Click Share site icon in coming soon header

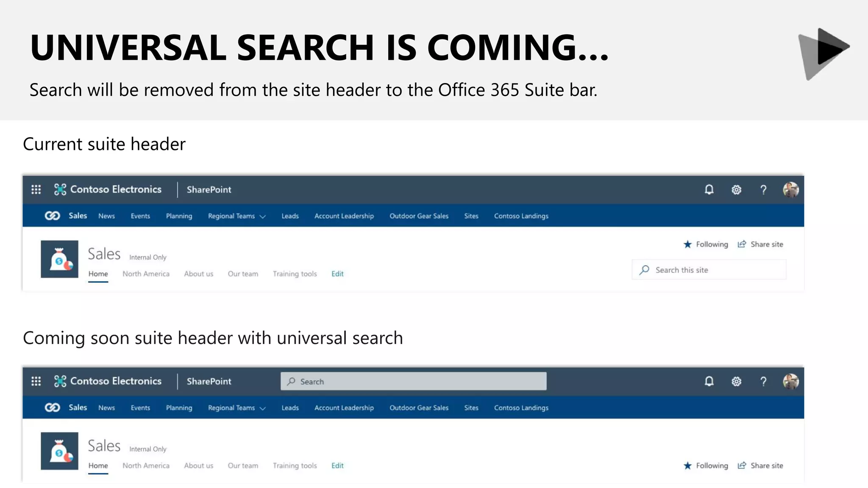coord(742,466)
